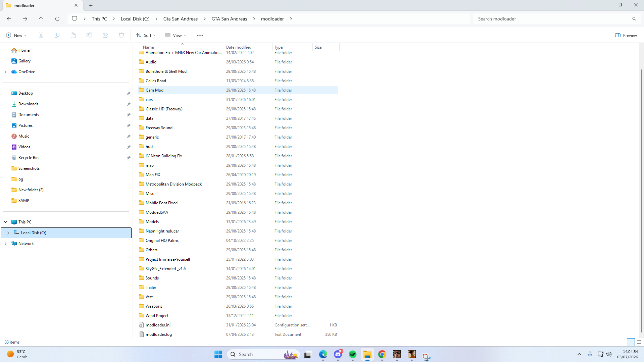Collapse the This PC tree node

pyautogui.click(x=5, y=222)
